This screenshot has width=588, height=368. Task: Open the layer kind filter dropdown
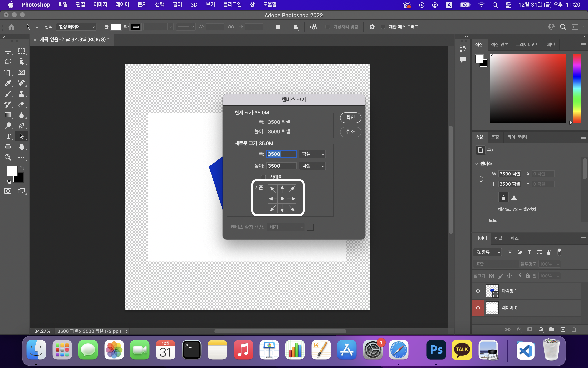point(487,252)
